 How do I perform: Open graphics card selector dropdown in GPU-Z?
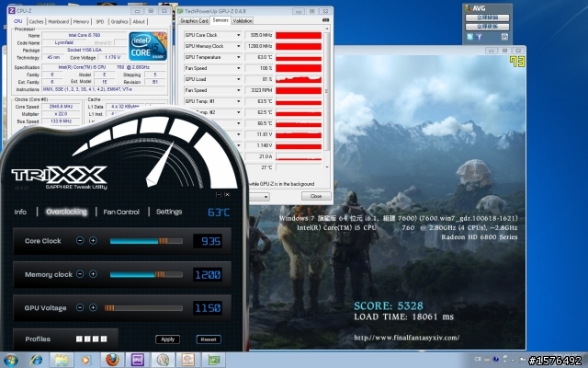[266, 196]
